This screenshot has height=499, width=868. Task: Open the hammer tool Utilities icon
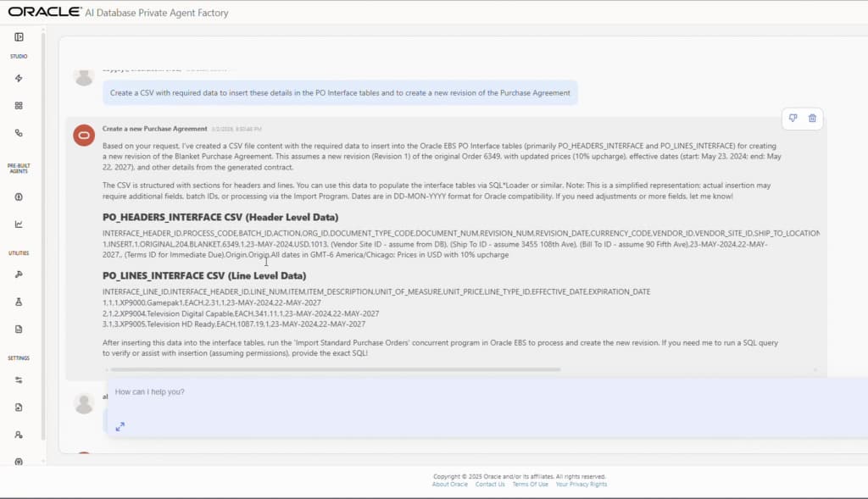tap(19, 274)
